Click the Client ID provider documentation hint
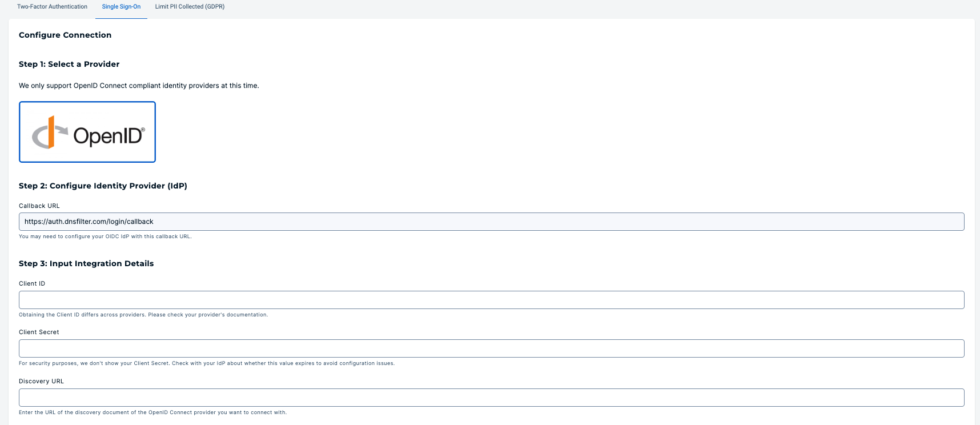Screen dimensions: 980x425 (x=143, y=315)
